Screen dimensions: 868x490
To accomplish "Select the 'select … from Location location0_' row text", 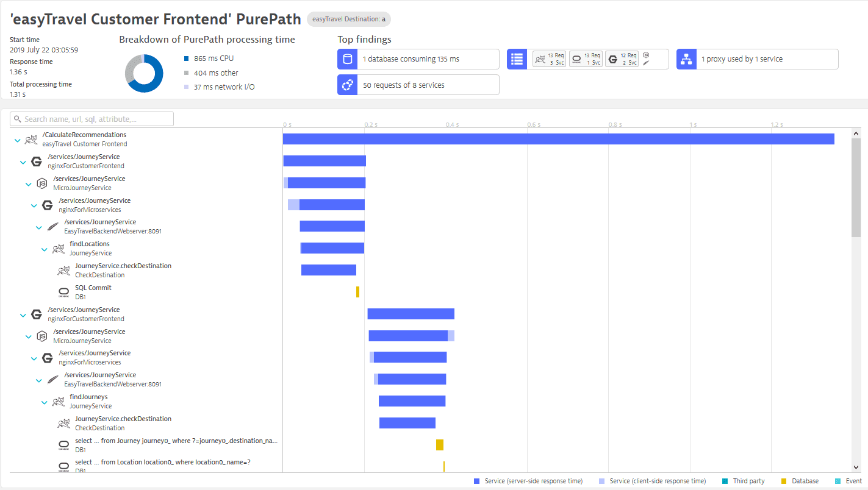I will tap(163, 462).
